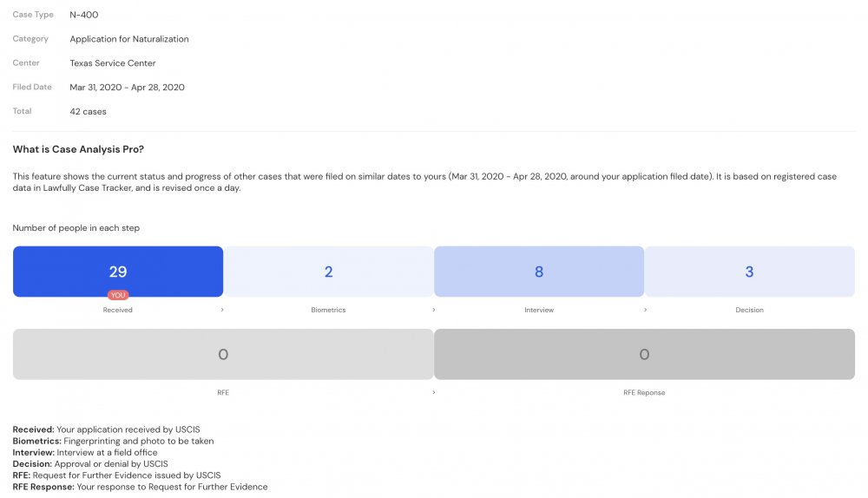Viewport: 868px width, 498px height.
Task: Select the RFE box showing 0
Action: tap(223, 354)
